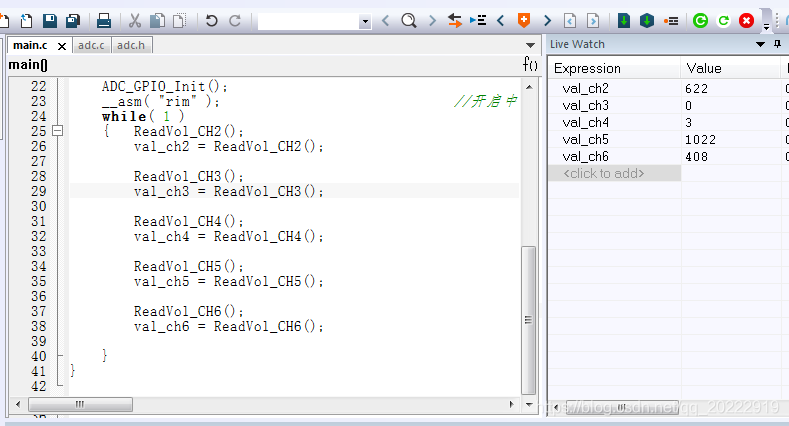Click the search text input field
This screenshot has height=426, width=789.
coord(308,21)
